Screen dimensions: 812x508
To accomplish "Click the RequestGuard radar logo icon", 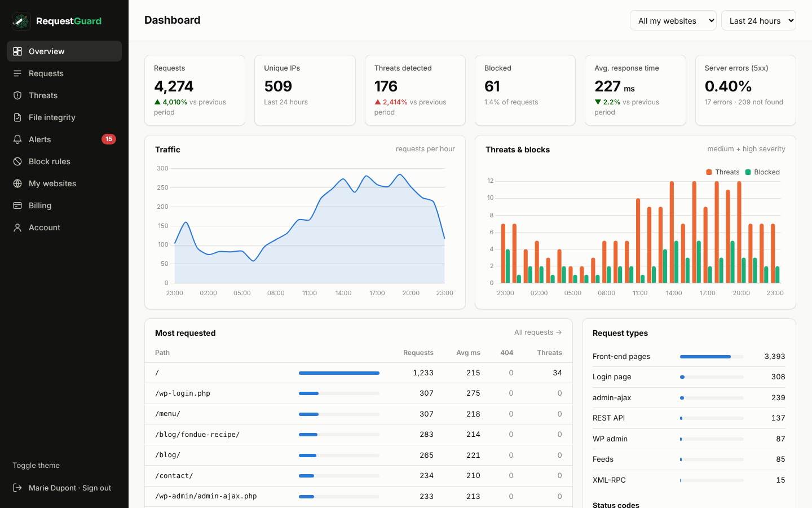I will (x=21, y=21).
